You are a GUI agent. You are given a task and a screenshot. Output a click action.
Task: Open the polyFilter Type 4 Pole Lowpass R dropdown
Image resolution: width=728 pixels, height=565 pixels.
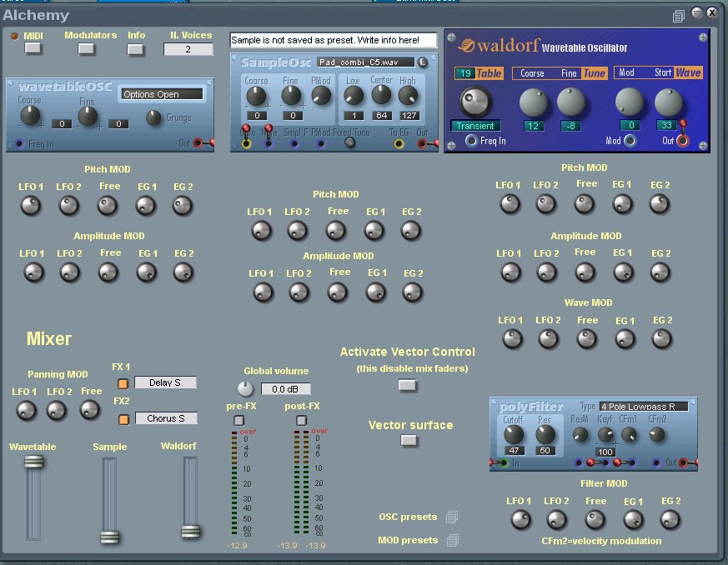click(x=644, y=407)
